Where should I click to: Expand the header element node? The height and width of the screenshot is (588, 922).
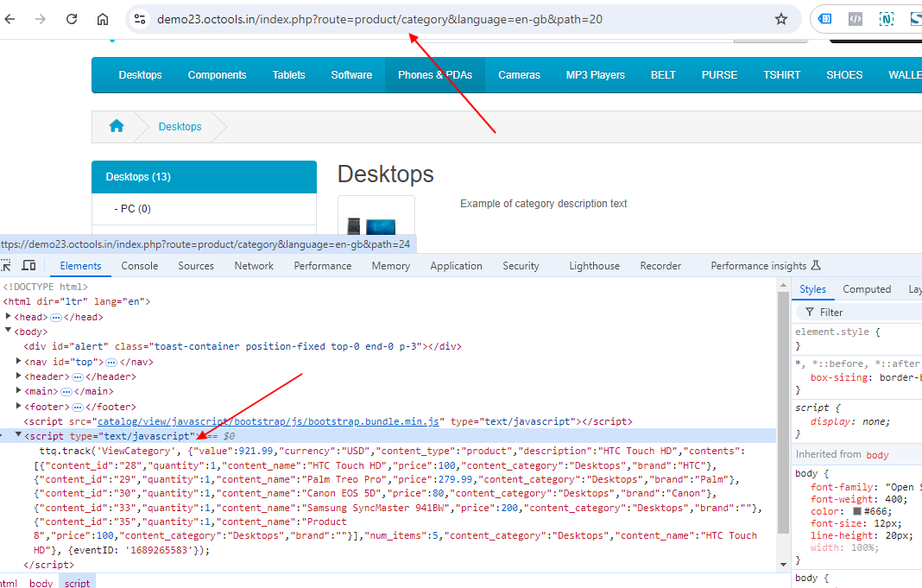coord(18,376)
